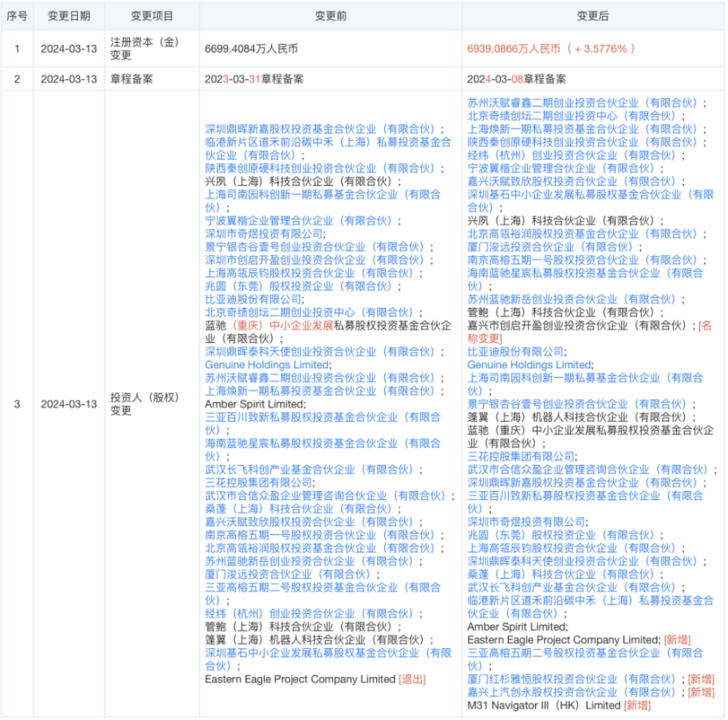Open 上海高瓴辰钧股权投资 link in 变更前 column
The width and height of the screenshot is (728, 720).
click(309, 274)
